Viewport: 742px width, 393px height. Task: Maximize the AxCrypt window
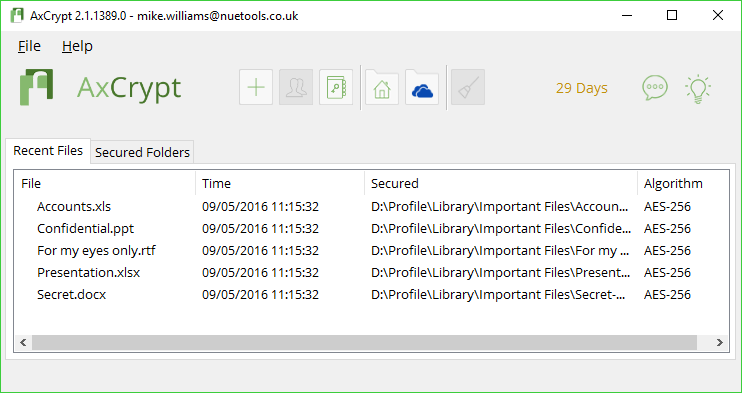(671, 16)
